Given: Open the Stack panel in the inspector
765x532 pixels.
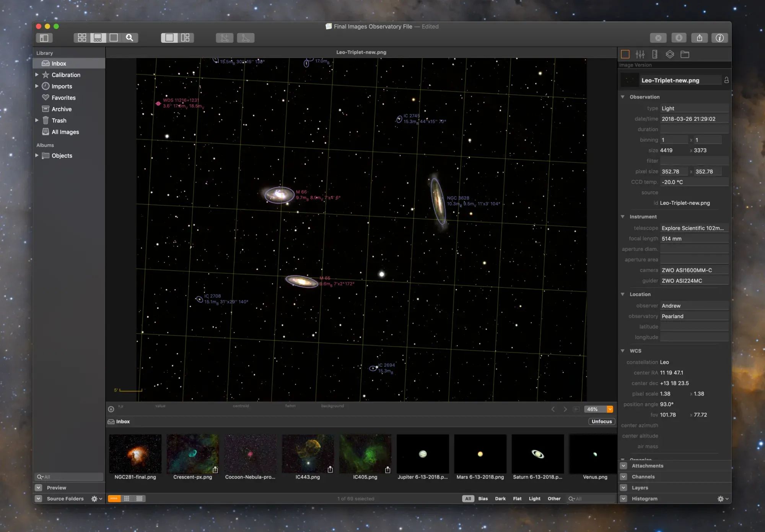Looking at the screenshot, I should 670,54.
